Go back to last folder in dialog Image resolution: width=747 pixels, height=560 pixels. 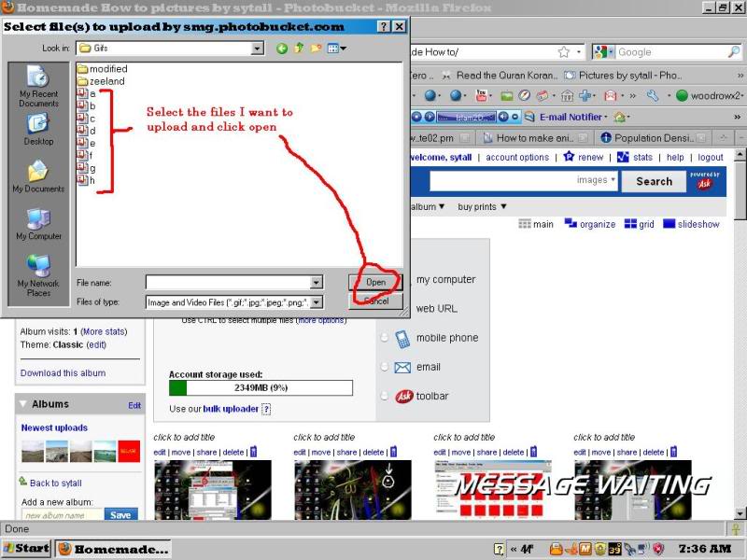pos(282,49)
